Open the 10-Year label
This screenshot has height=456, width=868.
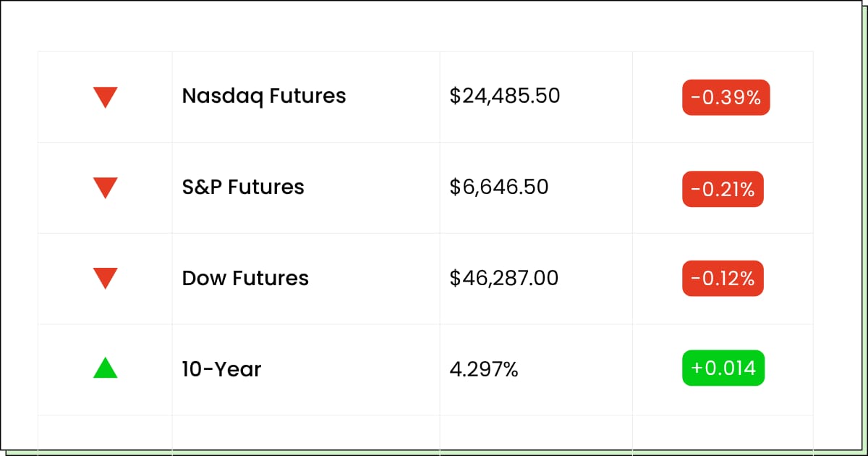pyautogui.click(x=221, y=369)
